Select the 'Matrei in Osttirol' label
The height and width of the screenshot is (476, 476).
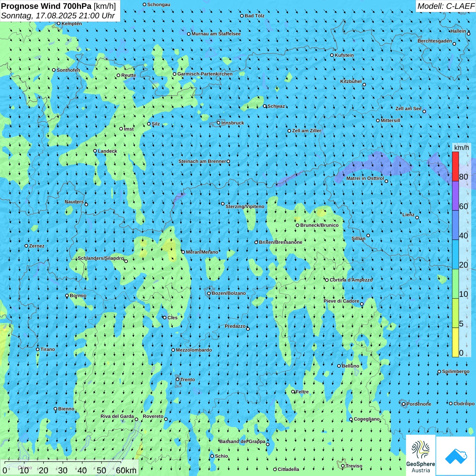pyautogui.click(x=365, y=178)
